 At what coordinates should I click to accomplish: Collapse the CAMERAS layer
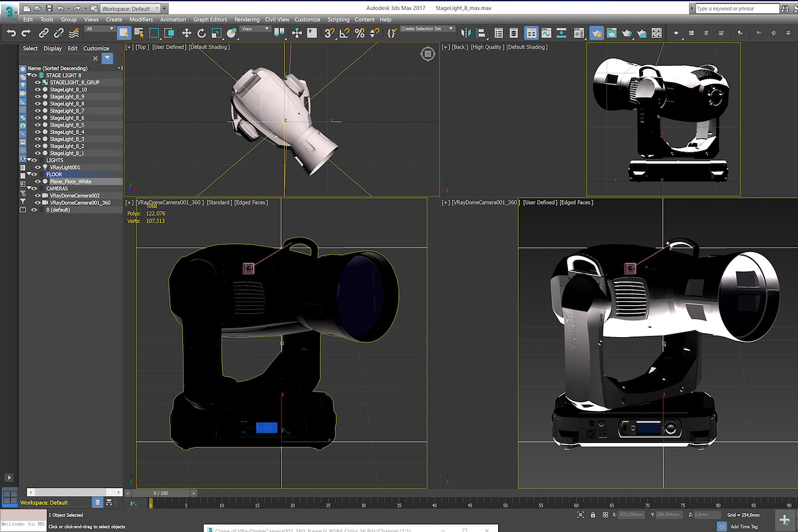tap(30, 188)
